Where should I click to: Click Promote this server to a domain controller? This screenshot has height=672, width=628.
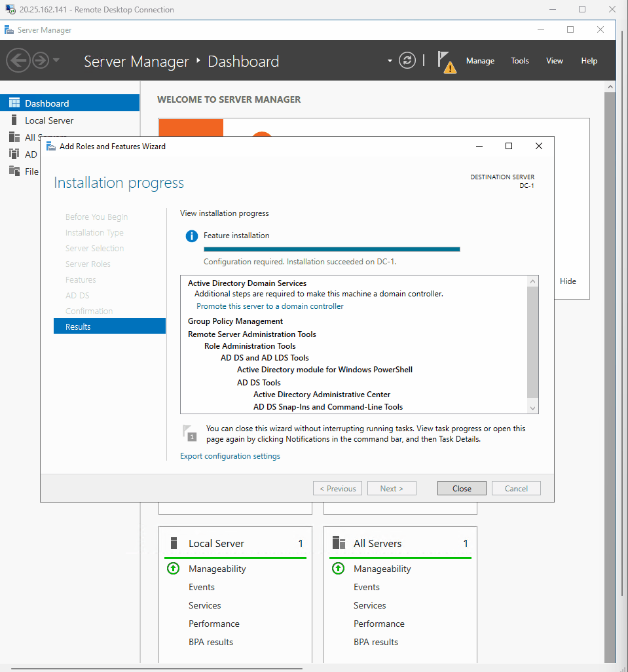click(x=270, y=306)
